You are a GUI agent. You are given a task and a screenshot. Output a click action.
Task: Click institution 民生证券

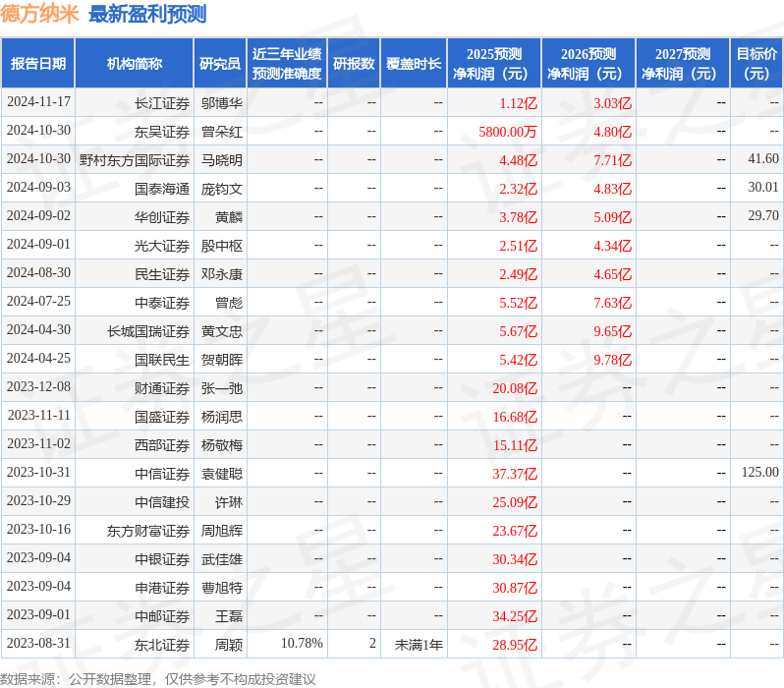click(162, 274)
